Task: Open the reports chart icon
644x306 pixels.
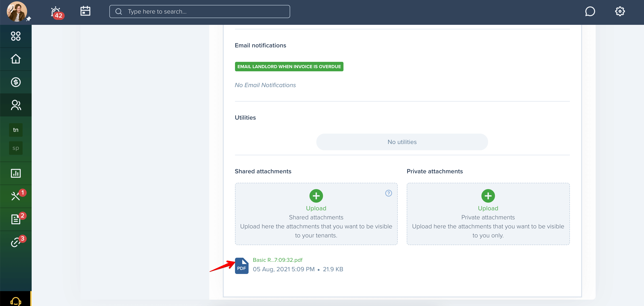Action: point(16,173)
